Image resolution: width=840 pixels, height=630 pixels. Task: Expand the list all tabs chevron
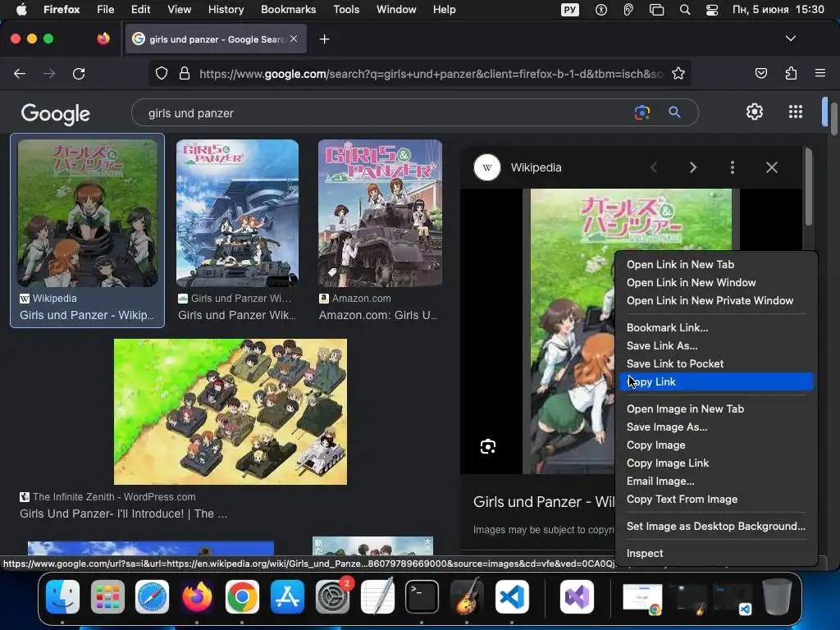pos(790,39)
